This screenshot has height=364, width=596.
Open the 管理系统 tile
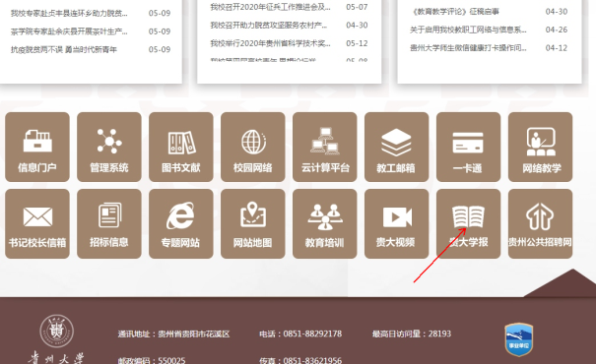click(109, 147)
